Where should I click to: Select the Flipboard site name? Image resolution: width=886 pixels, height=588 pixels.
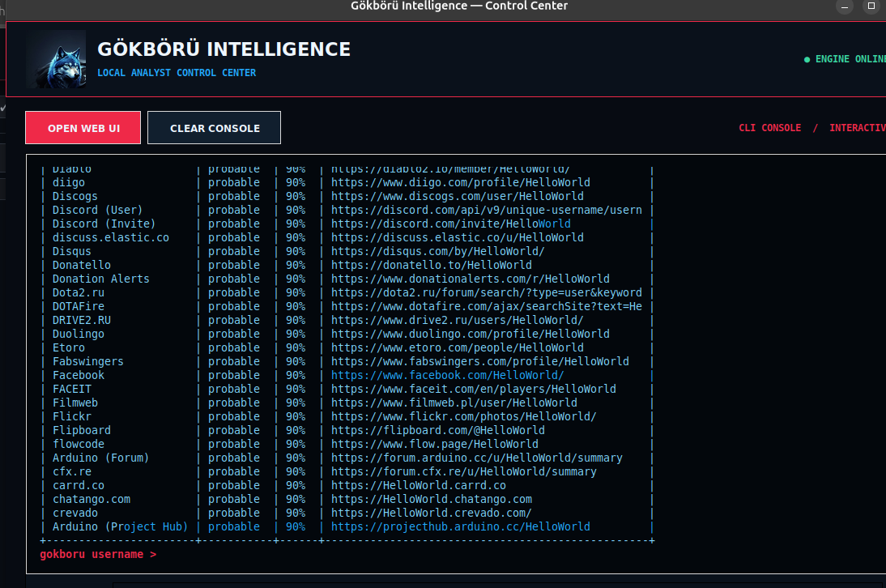click(x=81, y=430)
